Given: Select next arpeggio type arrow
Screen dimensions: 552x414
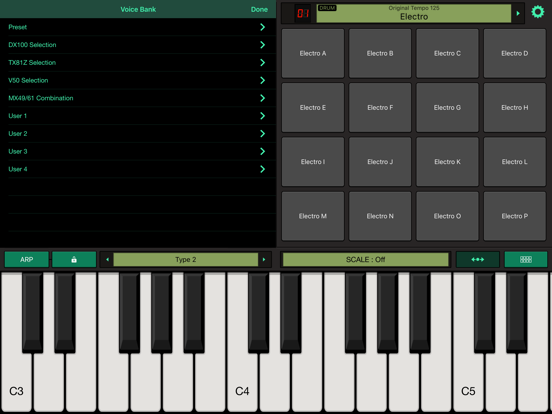Looking at the screenshot, I should tap(264, 259).
